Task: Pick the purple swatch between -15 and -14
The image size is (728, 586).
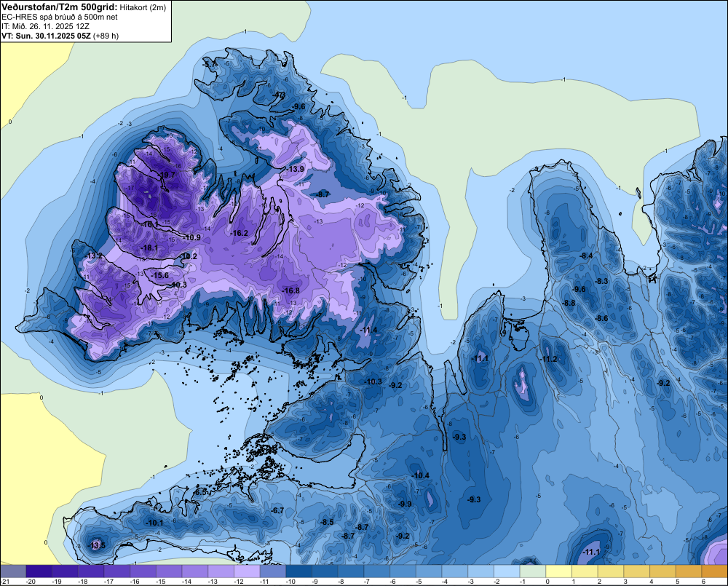Action: pos(169,571)
